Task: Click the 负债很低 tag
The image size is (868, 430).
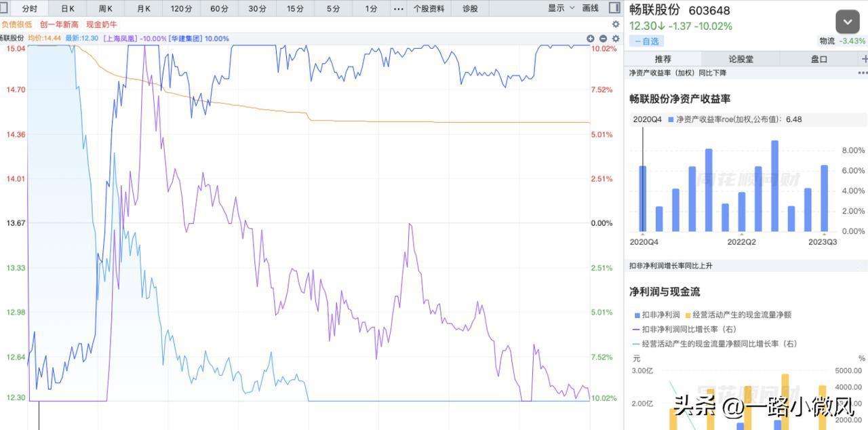Action: pyautogui.click(x=17, y=24)
